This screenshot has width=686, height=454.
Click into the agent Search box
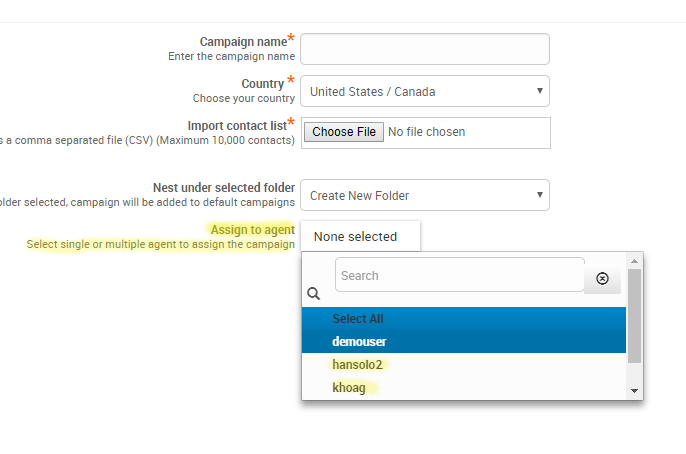[459, 275]
